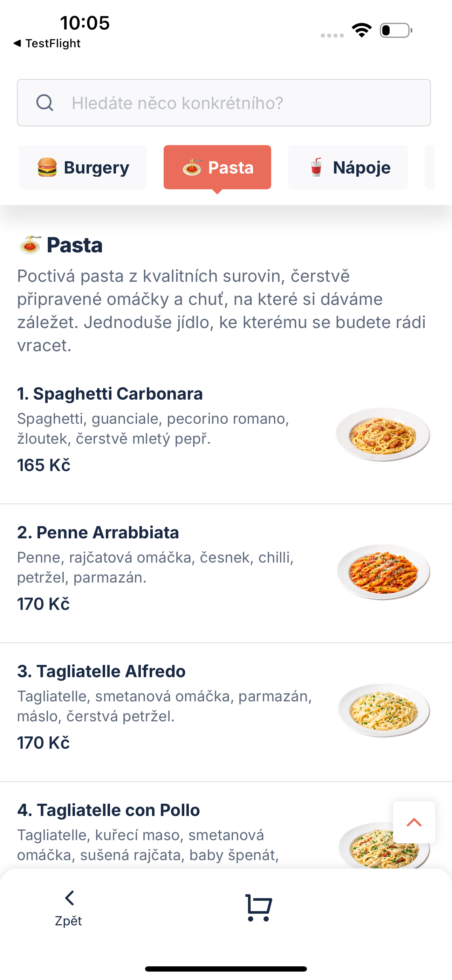
Task: Click the search magnifier icon
Action: point(45,103)
